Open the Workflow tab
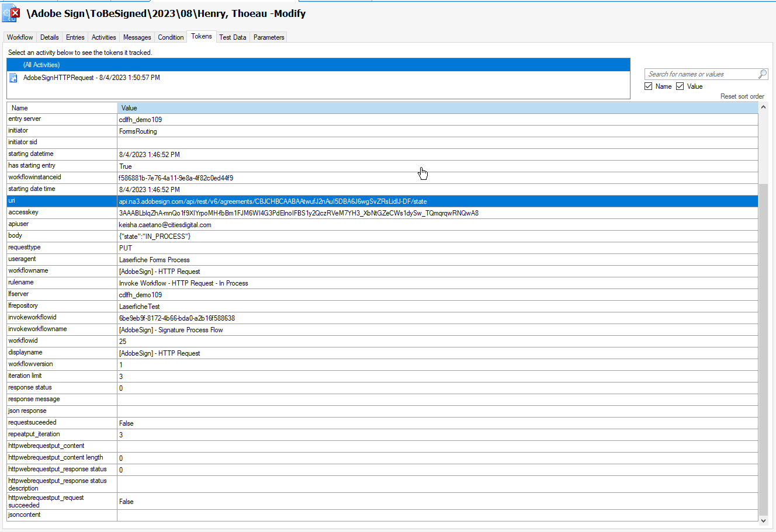Screen dimensions: 776x532 pyautogui.click(x=20, y=37)
